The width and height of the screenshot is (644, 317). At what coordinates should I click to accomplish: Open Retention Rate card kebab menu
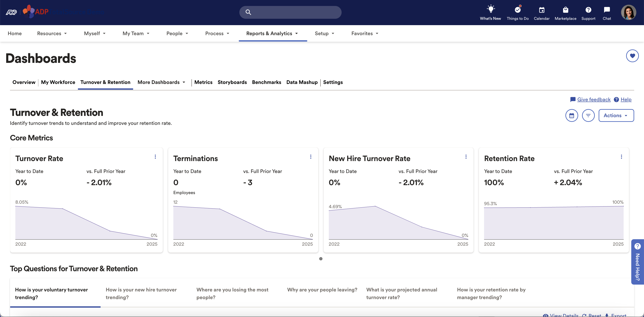tap(621, 157)
